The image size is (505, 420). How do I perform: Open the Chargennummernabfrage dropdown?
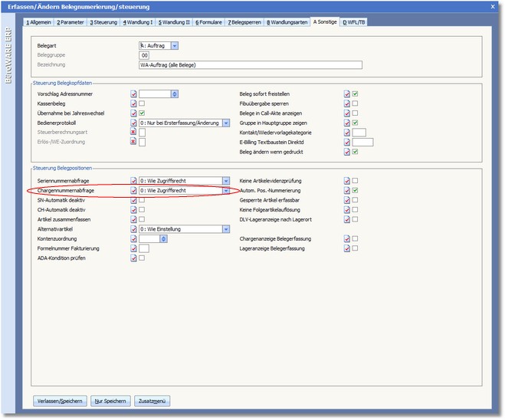(x=226, y=190)
